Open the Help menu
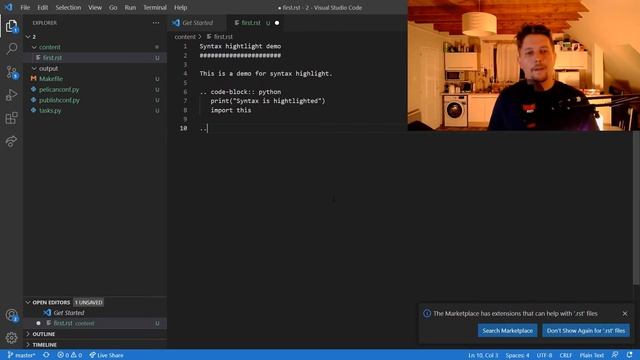 [x=180, y=7]
